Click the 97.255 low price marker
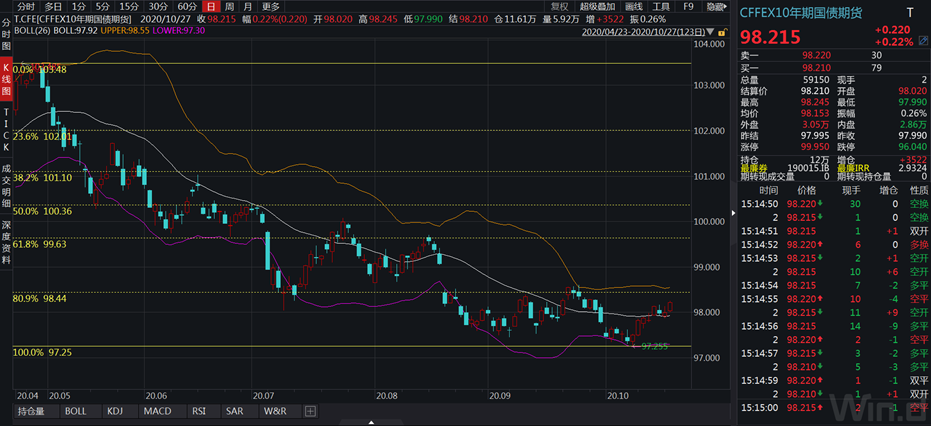 [x=654, y=346]
